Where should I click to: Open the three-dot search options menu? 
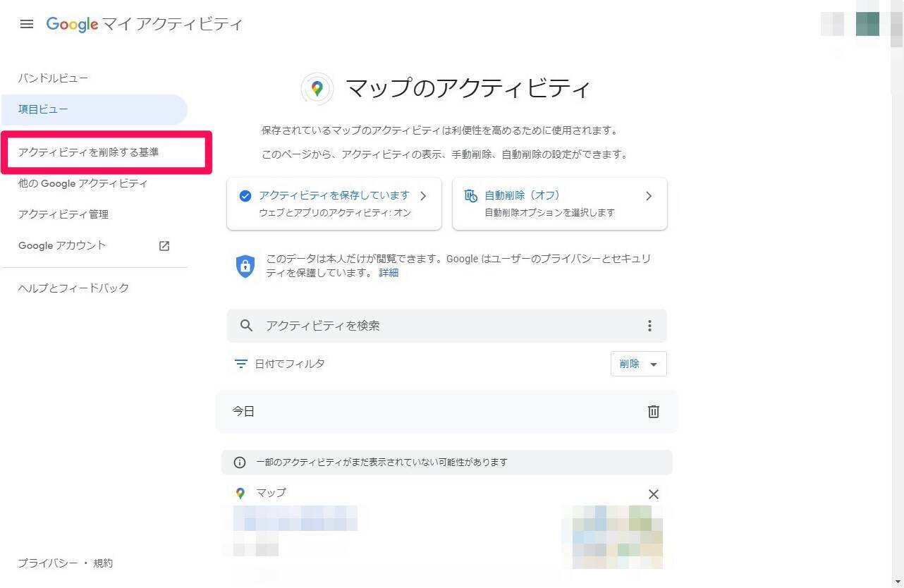[649, 326]
